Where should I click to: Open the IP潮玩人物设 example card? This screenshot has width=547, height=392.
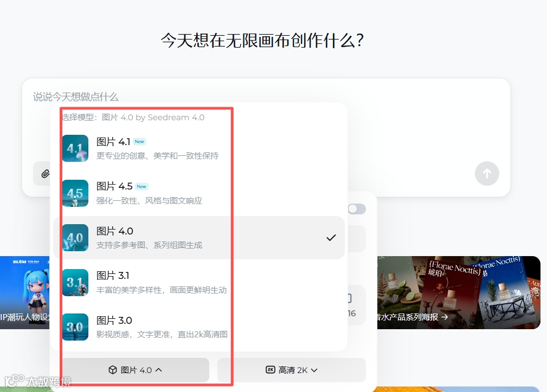click(25, 293)
